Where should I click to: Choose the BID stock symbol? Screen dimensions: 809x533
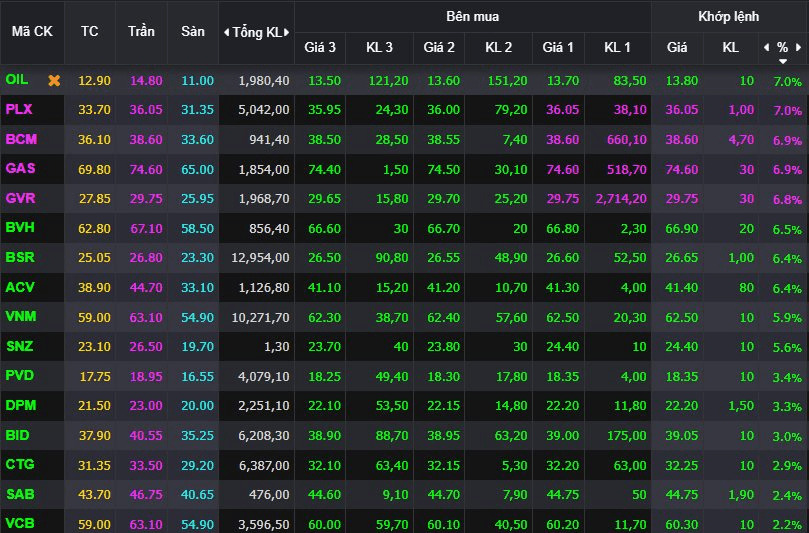(x=17, y=435)
